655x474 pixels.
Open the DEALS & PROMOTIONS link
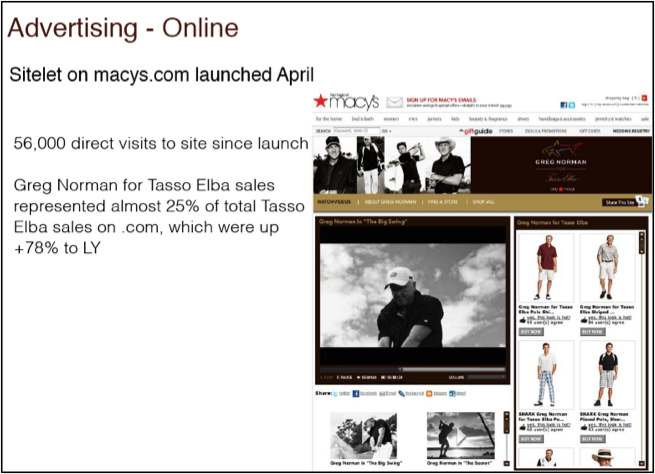coord(546,131)
